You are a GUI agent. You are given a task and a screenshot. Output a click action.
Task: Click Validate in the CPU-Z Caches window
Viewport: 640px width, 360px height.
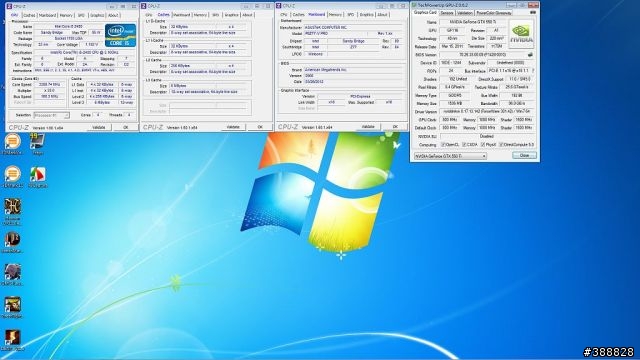click(x=233, y=127)
